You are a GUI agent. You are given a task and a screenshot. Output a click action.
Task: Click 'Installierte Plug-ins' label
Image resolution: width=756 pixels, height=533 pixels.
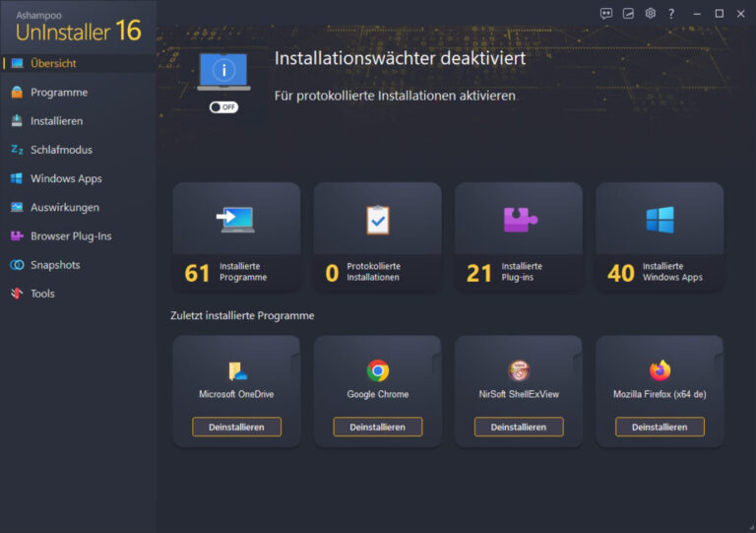coord(522,272)
